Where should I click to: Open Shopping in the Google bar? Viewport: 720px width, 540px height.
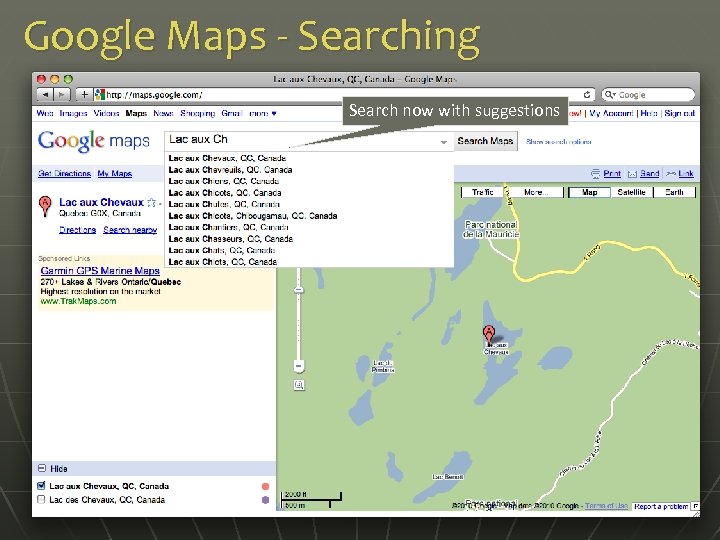(x=197, y=113)
